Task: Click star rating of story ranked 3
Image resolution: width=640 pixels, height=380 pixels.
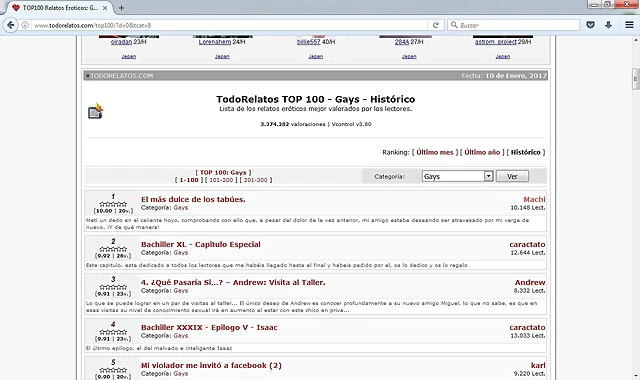Action: click(x=113, y=287)
